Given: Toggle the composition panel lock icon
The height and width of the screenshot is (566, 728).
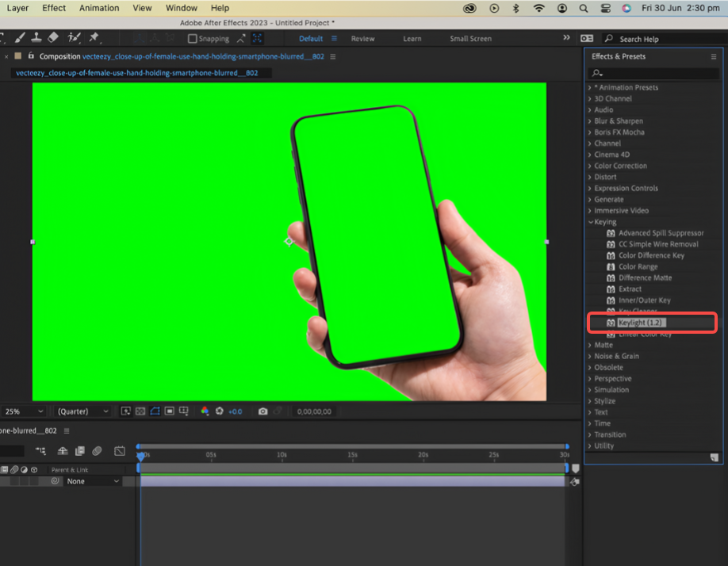Looking at the screenshot, I should [31, 56].
